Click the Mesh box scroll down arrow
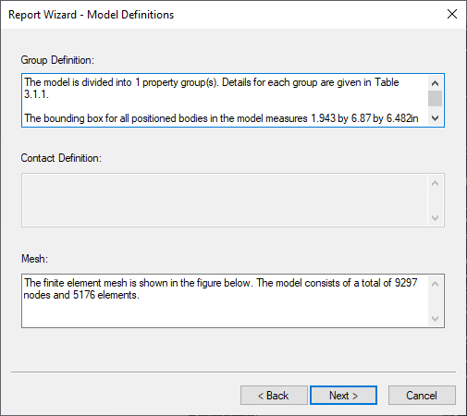 pyautogui.click(x=435, y=319)
